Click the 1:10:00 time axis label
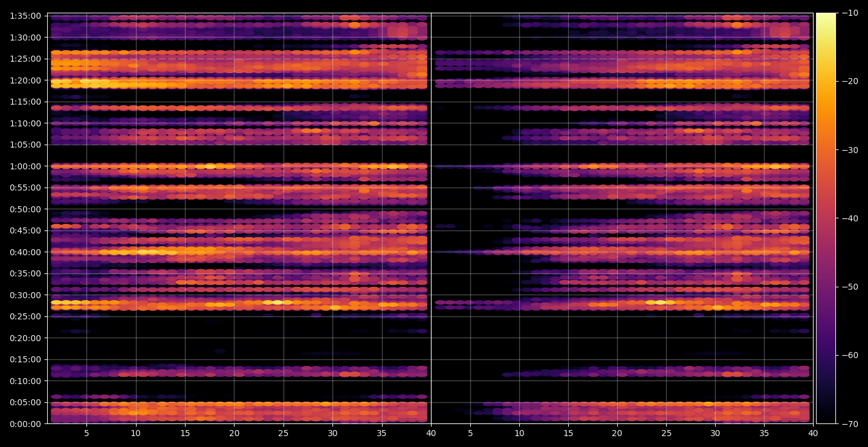This screenshot has width=868, height=447. click(x=25, y=123)
